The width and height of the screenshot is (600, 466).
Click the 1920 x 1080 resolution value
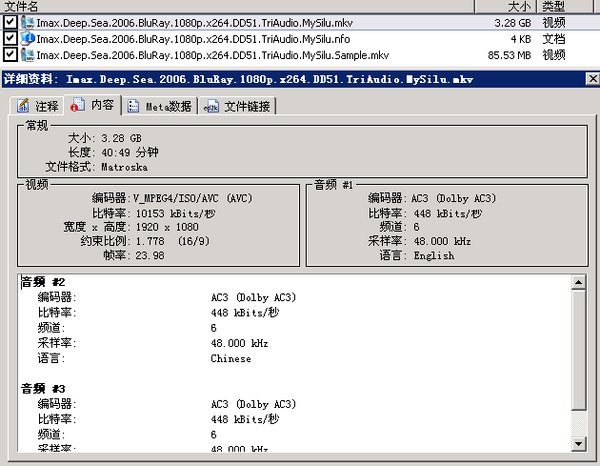[167, 227]
